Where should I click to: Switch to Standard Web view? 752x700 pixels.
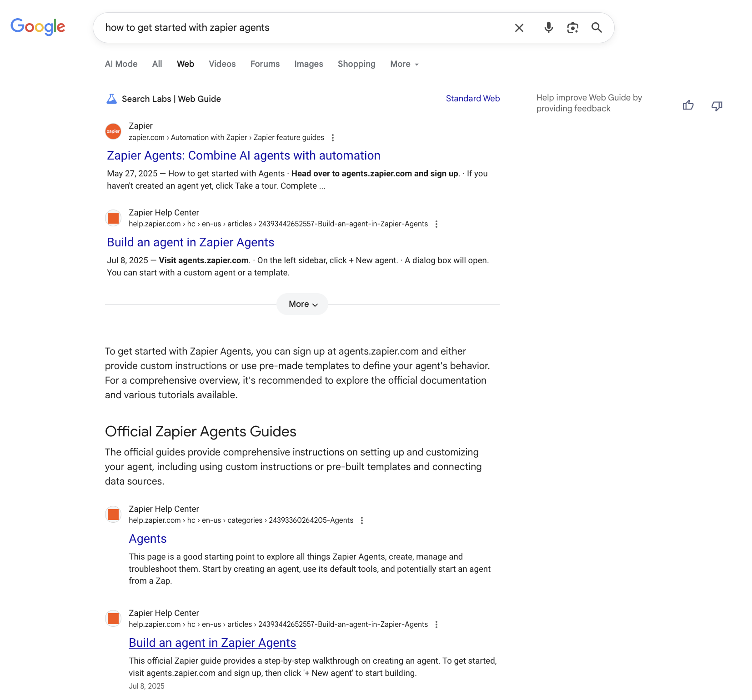(x=473, y=99)
